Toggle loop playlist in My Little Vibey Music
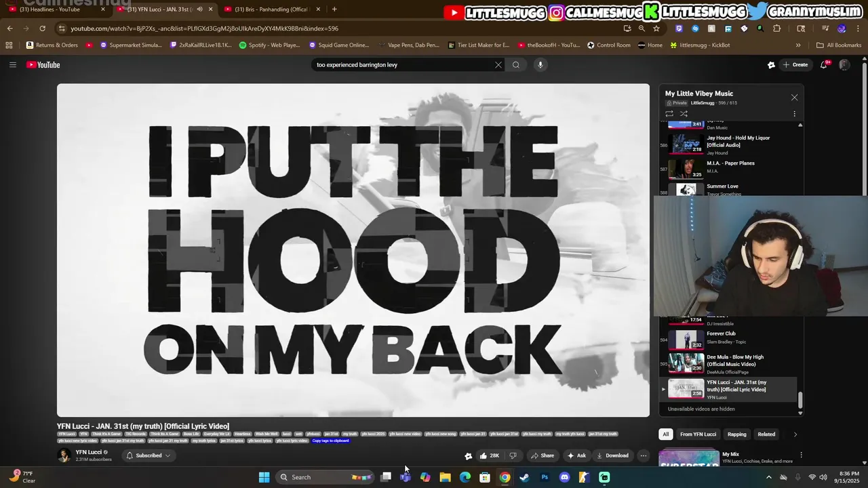Viewport: 868px width, 488px height. point(669,114)
